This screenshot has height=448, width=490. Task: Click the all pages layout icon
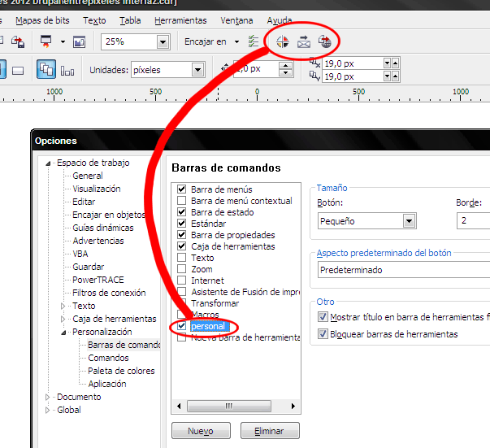click(x=46, y=69)
